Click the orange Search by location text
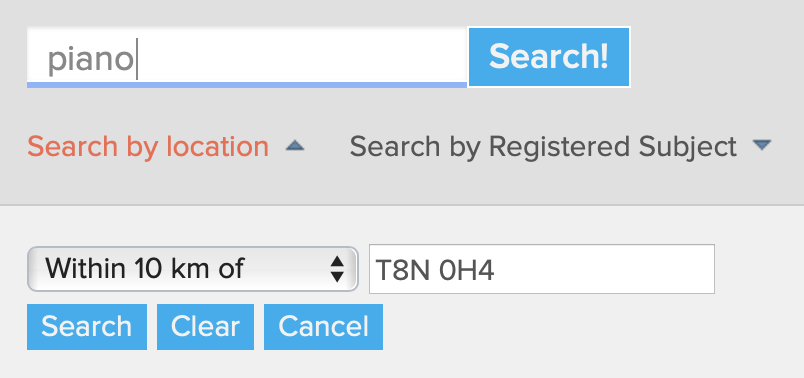This screenshot has height=378, width=804. (148, 147)
